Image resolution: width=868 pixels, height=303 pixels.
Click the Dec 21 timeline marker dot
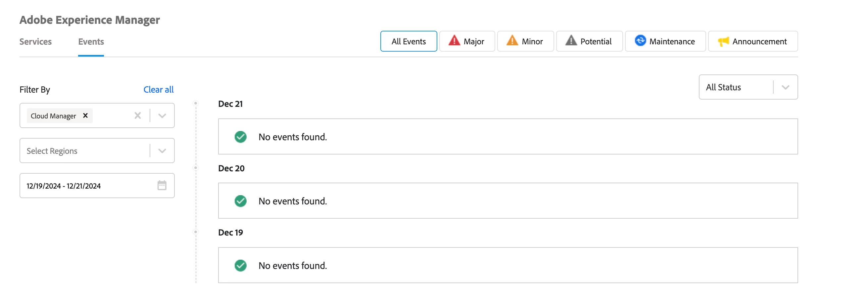(x=195, y=103)
